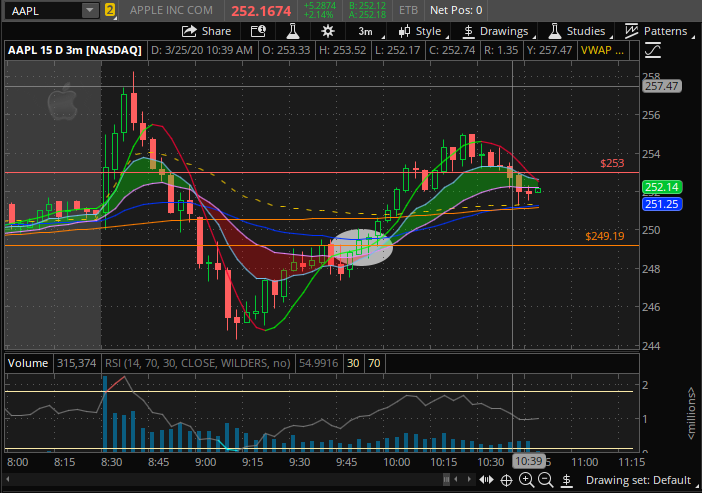
Task: Click the $249.19 price level label
Action: point(604,236)
